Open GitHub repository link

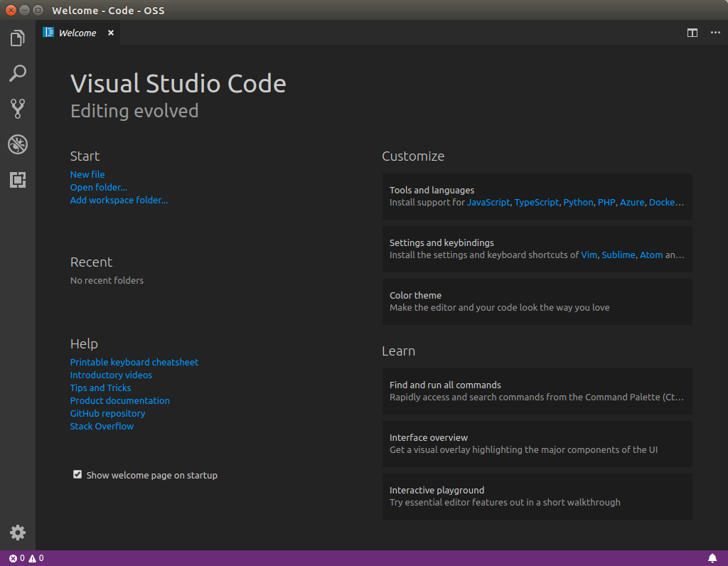coord(108,413)
